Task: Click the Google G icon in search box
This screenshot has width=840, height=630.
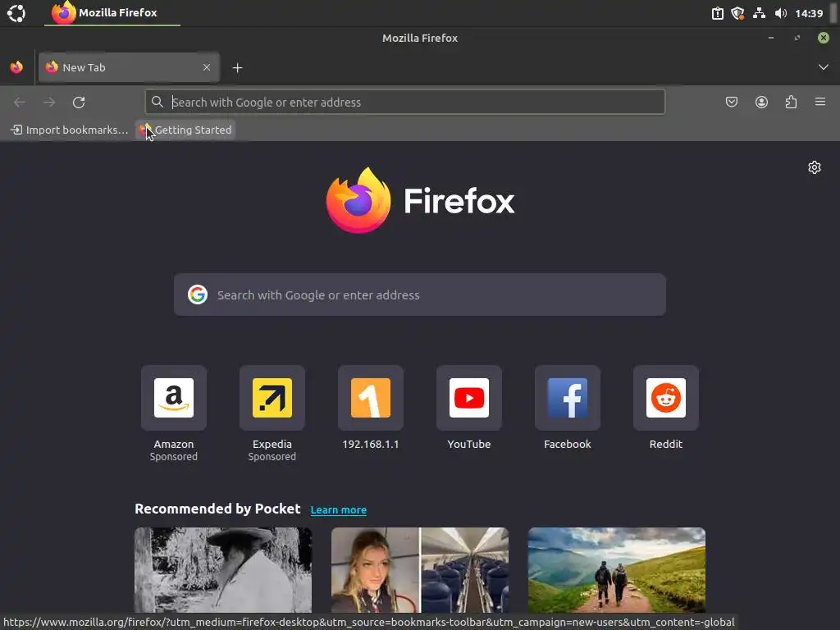Action: 198,294
